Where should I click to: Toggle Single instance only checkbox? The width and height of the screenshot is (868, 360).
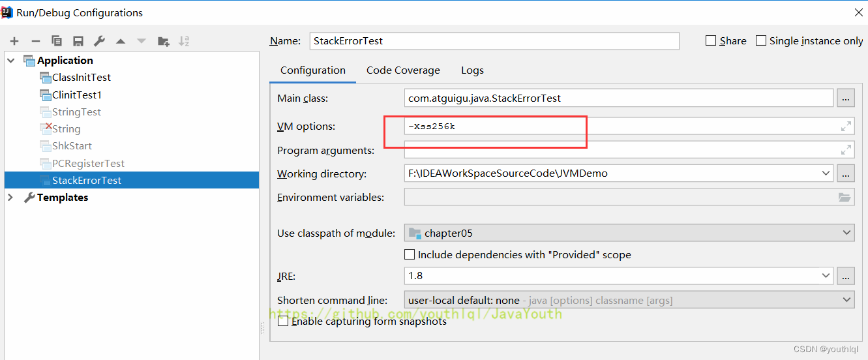[761, 40]
